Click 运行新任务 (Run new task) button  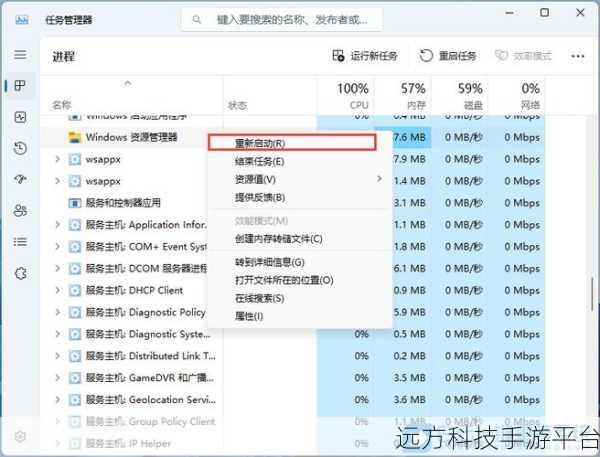(365, 56)
